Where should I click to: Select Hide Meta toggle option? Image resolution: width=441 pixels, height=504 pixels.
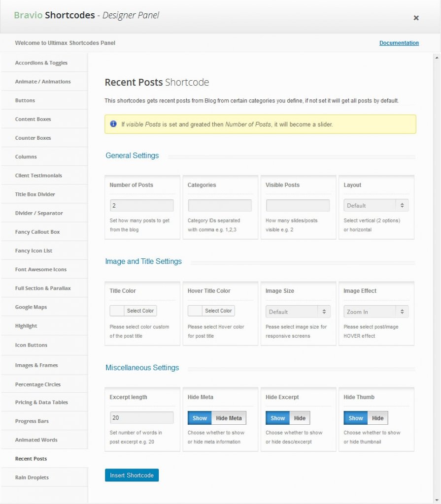click(229, 418)
